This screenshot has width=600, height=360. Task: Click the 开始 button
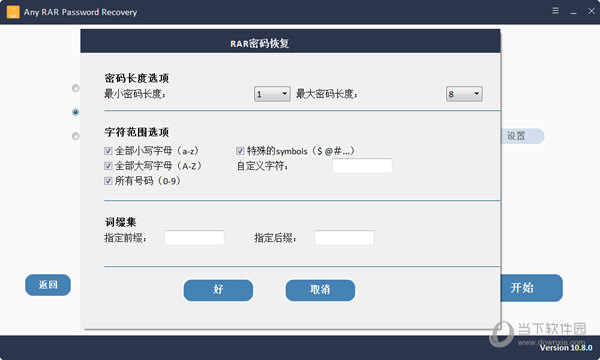531,288
